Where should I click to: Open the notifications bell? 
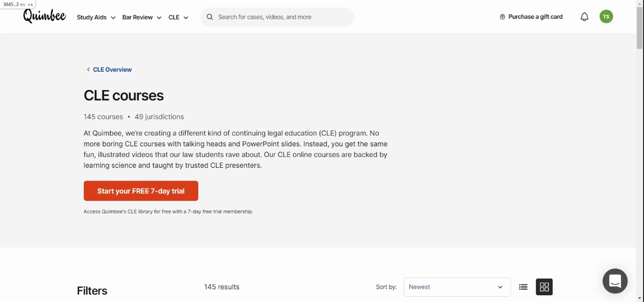tap(584, 17)
